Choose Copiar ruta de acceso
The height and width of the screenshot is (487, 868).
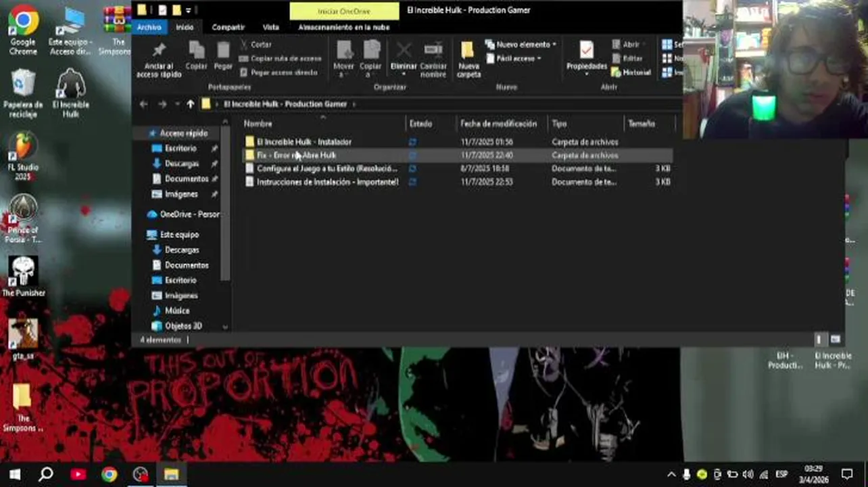coord(281,59)
